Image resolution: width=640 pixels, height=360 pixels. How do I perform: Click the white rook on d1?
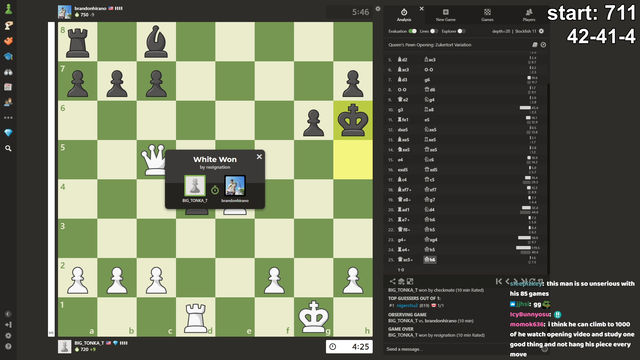(x=196, y=317)
